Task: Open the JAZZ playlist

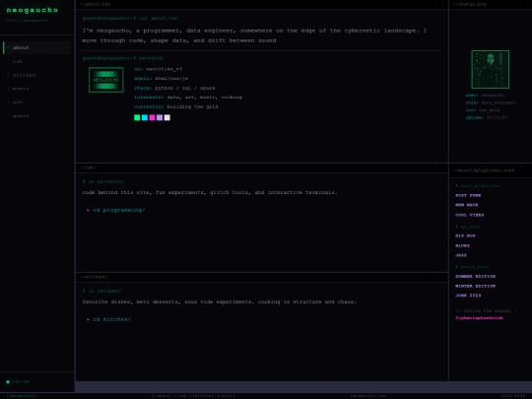Action: (x=461, y=255)
